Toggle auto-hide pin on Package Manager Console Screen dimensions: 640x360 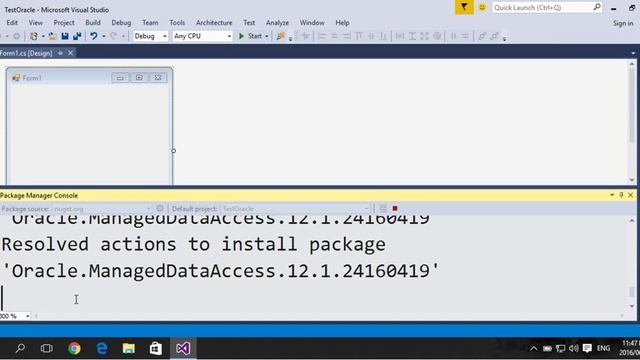[x=621, y=195]
